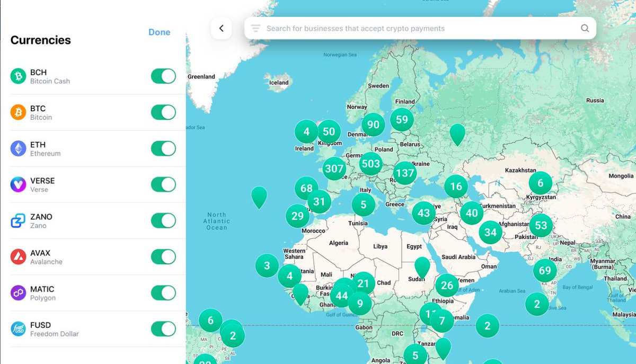Open the 503 cluster marker over Germany
This screenshot has width=636, height=364.
pos(370,164)
